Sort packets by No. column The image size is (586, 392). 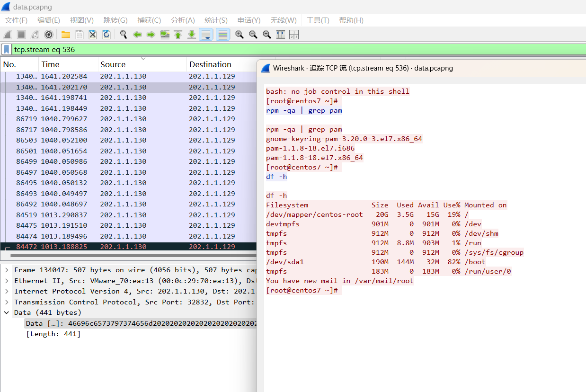(x=19, y=64)
